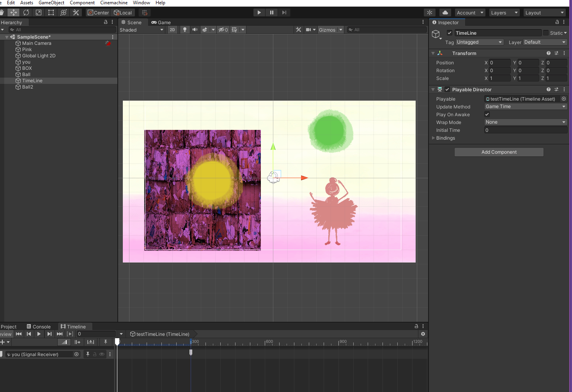Select the Move tool in the toolbar
Viewport: 572px width, 392px height.
pos(14,12)
